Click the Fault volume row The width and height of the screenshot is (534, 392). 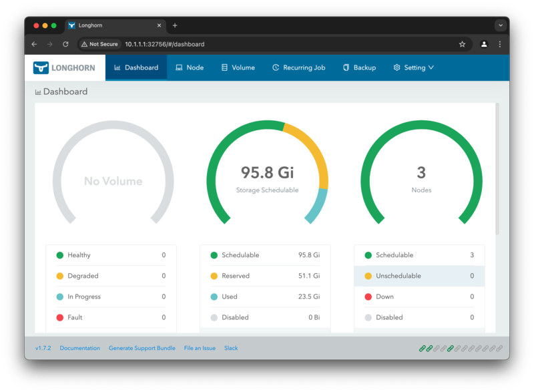coord(111,317)
